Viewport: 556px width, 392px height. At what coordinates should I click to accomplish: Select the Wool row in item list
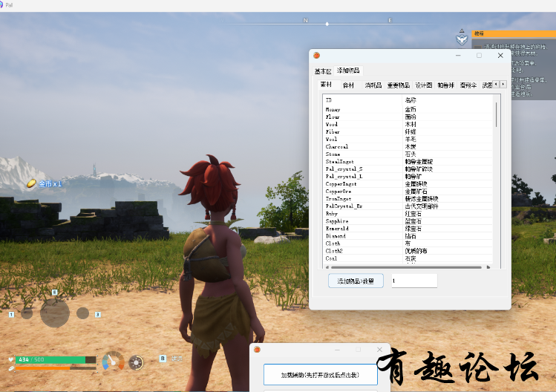click(x=408, y=139)
